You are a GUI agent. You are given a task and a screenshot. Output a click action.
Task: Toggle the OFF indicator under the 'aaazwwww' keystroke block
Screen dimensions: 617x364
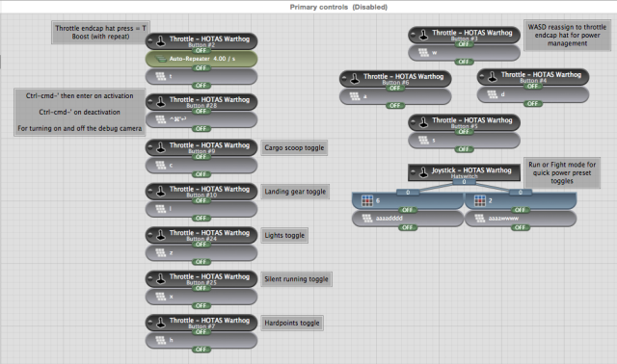521,227
